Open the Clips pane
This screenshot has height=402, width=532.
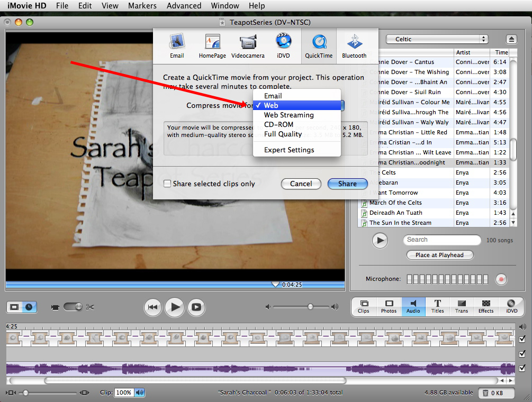(x=363, y=306)
